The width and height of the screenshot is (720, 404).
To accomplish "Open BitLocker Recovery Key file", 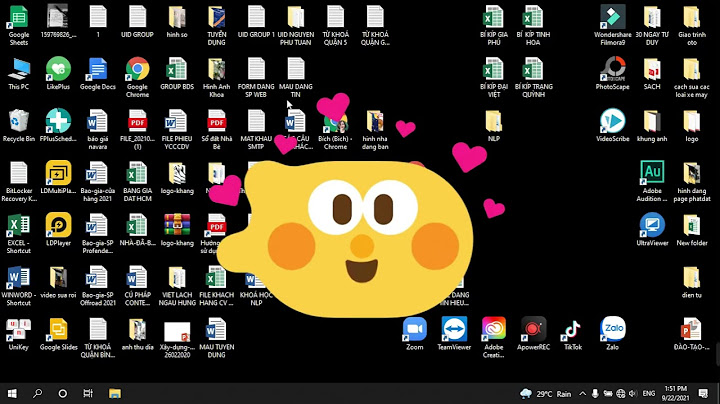I will click(x=19, y=182).
